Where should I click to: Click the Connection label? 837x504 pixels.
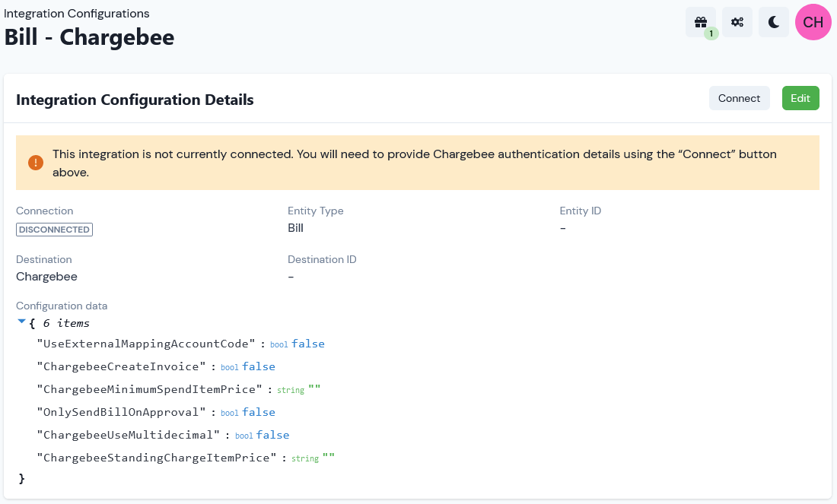(44, 211)
